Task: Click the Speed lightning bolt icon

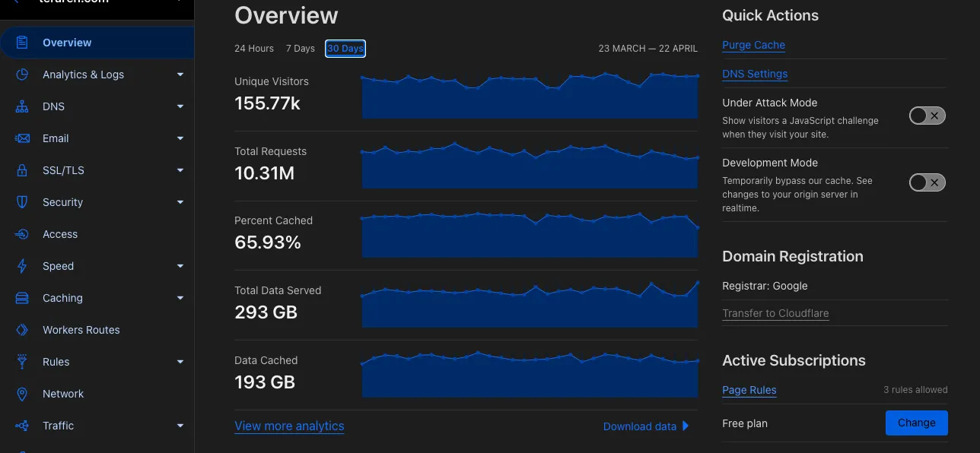Action: click(22, 266)
